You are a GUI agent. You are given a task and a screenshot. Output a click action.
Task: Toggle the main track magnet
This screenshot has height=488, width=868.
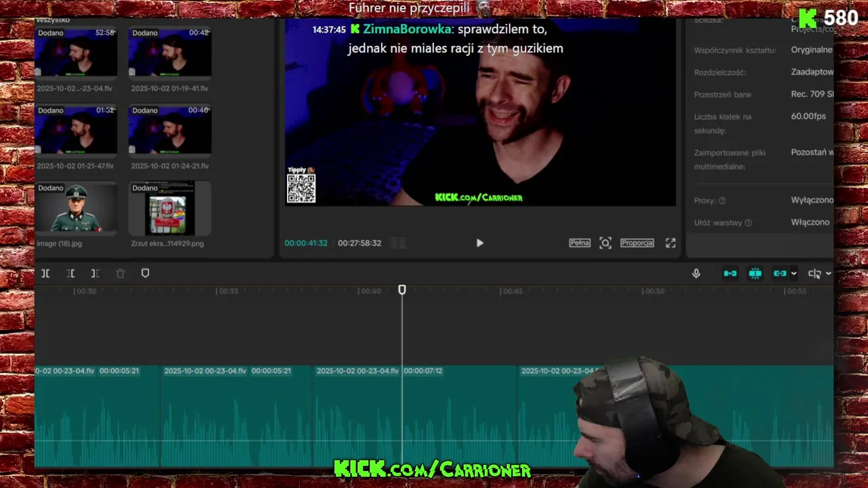pos(730,273)
